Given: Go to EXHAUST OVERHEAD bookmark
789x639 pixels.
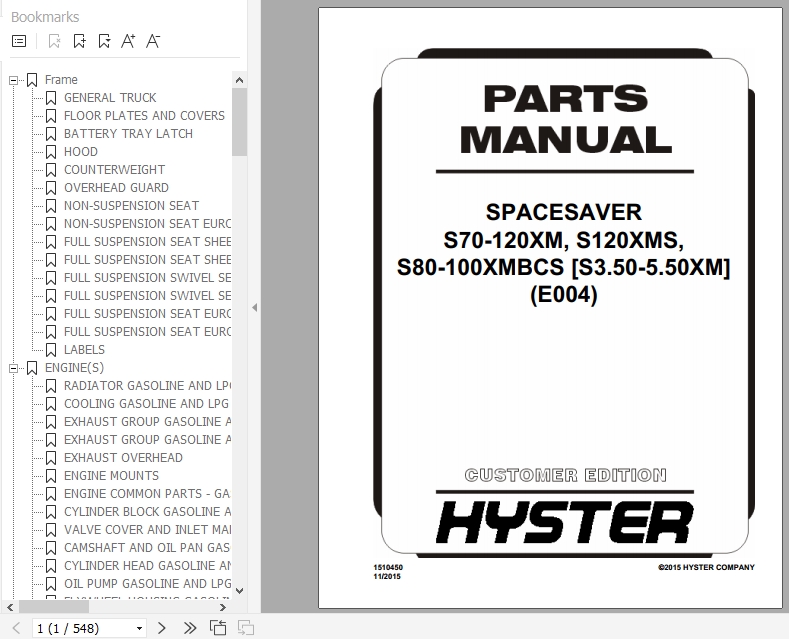Looking at the screenshot, I should (123, 458).
